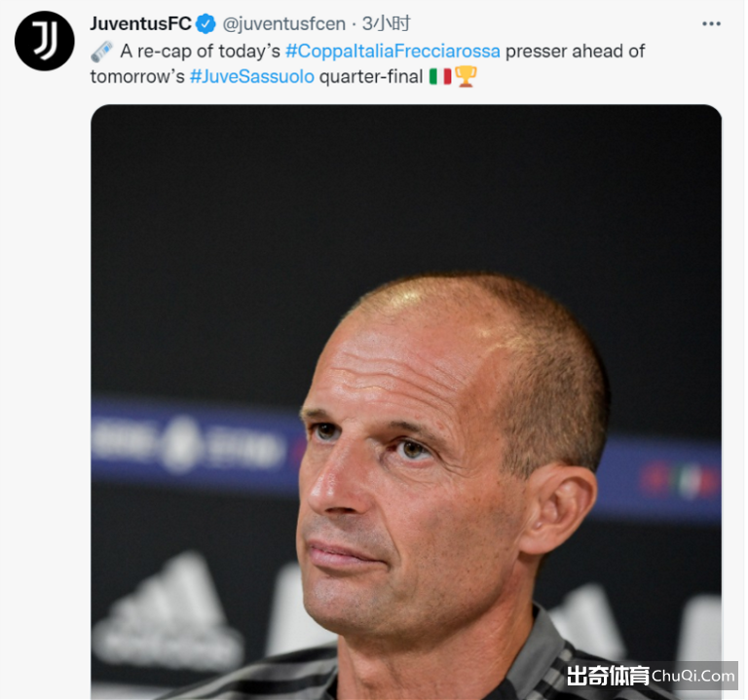The height and width of the screenshot is (700, 748).
Task: Open the Juventus logo profile avatar
Action: tap(45, 41)
